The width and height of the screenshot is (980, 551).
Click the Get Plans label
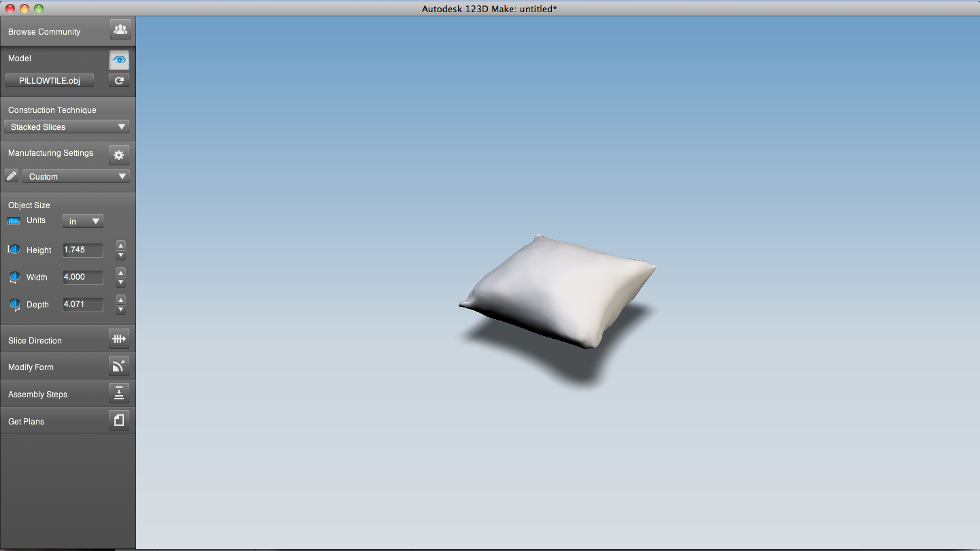pos(26,422)
